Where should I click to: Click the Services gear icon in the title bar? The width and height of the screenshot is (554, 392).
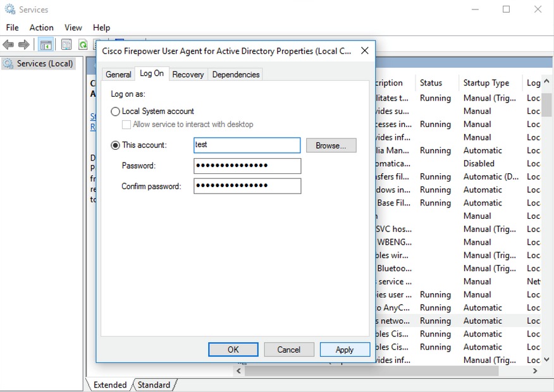(x=9, y=9)
